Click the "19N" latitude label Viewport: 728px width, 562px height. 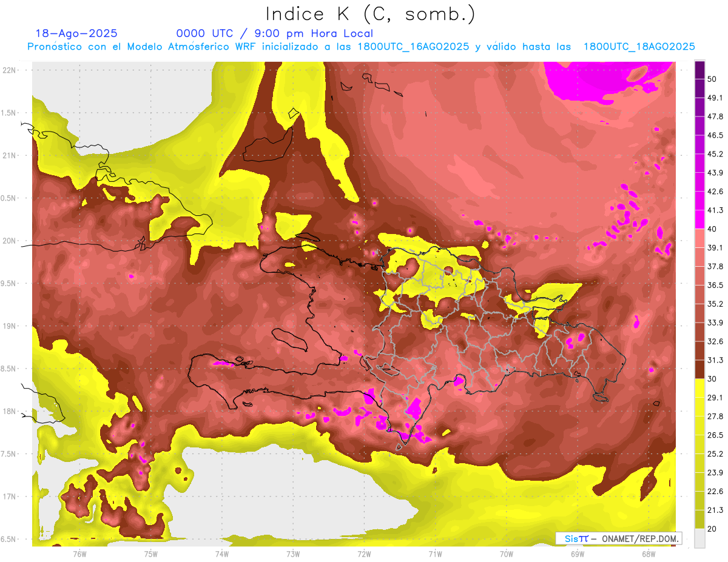coord(10,326)
